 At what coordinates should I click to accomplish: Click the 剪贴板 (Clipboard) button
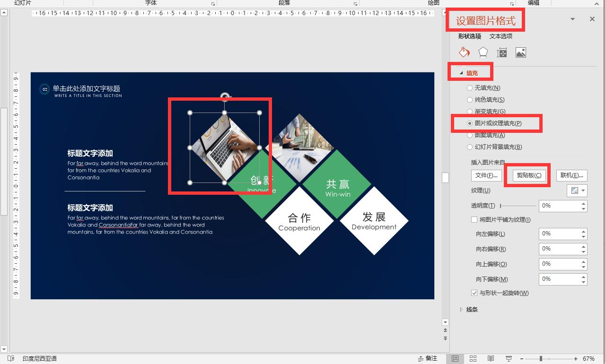tap(529, 175)
